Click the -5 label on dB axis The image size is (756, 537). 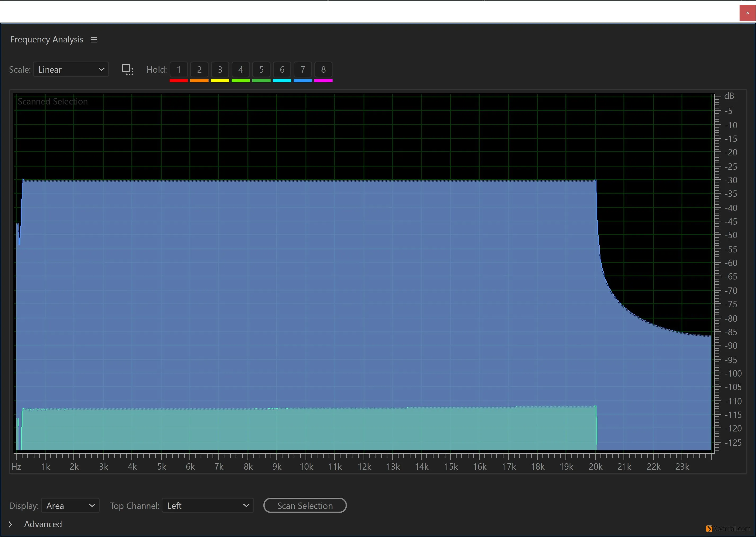click(x=729, y=111)
